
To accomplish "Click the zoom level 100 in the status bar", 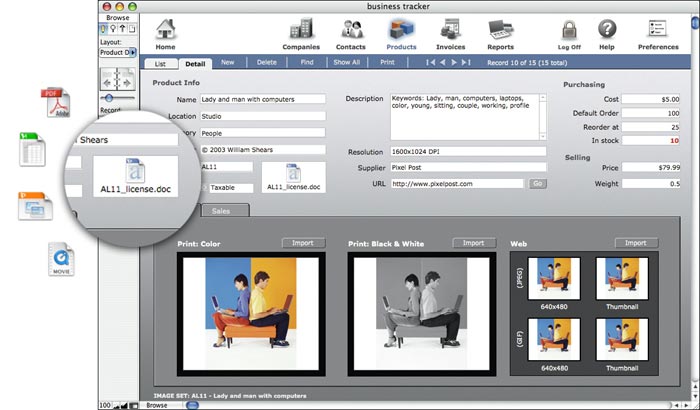I will click(x=105, y=406).
